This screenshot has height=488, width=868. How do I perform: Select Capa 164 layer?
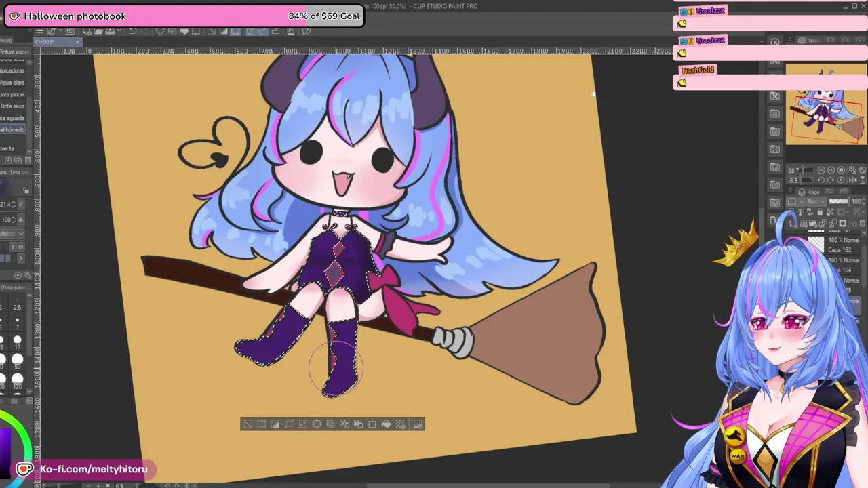(x=845, y=270)
